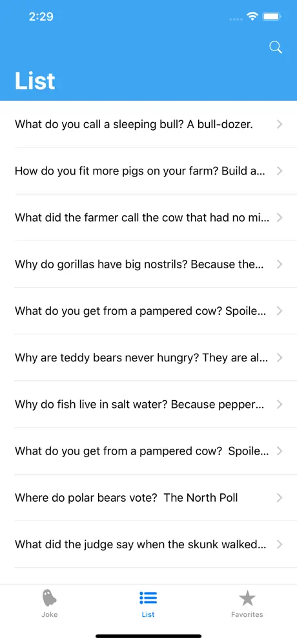Switch to the Joke tab label

tap(49, 614)
